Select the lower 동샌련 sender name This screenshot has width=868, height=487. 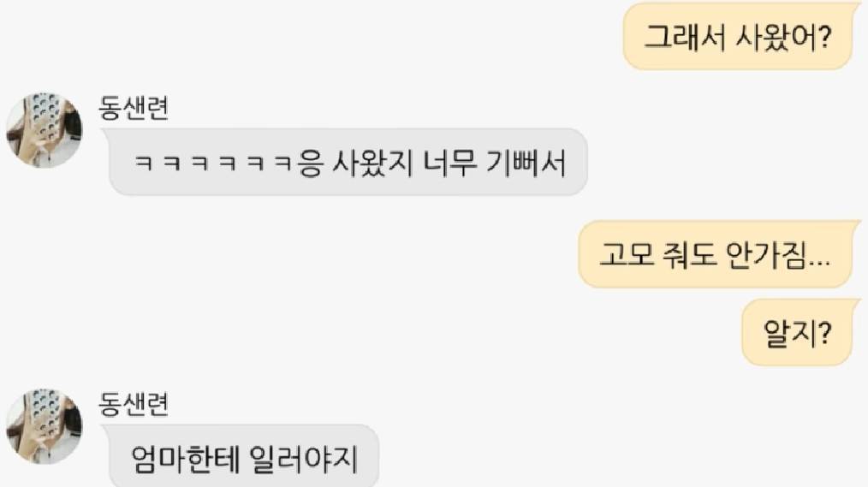(134, 403)
